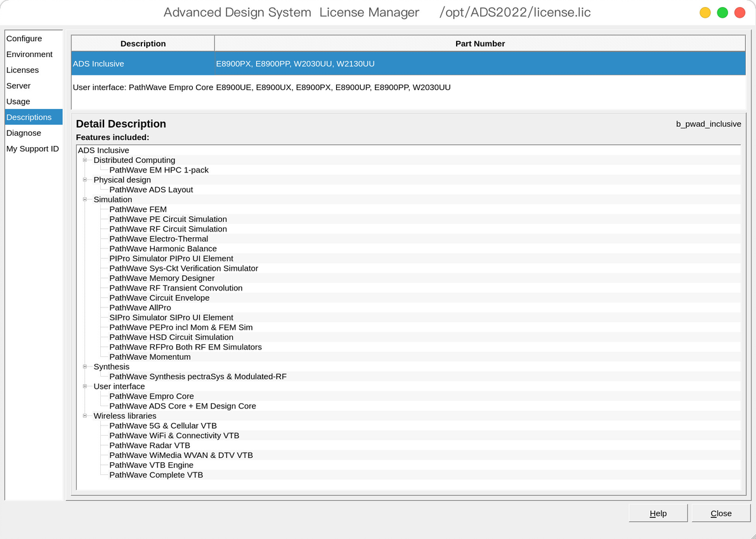
Task: Select PathWave 5G & Cellular VTB
Action: tap(163, 425)
